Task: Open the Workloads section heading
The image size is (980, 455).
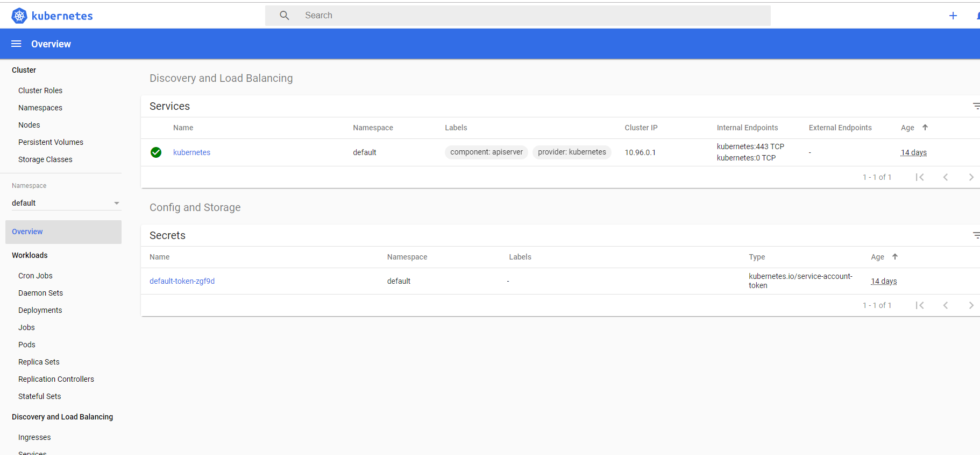Action: tap(30, 255)
